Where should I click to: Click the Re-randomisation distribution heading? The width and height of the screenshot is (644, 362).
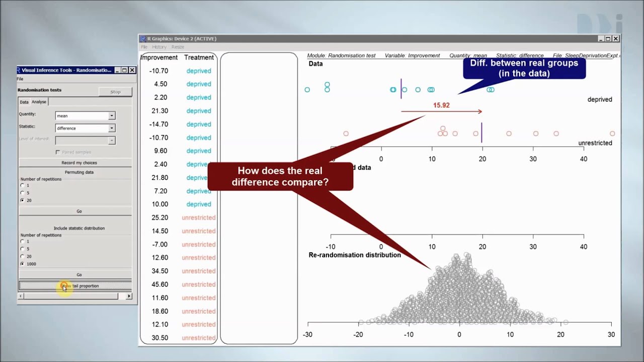[355, 255]
